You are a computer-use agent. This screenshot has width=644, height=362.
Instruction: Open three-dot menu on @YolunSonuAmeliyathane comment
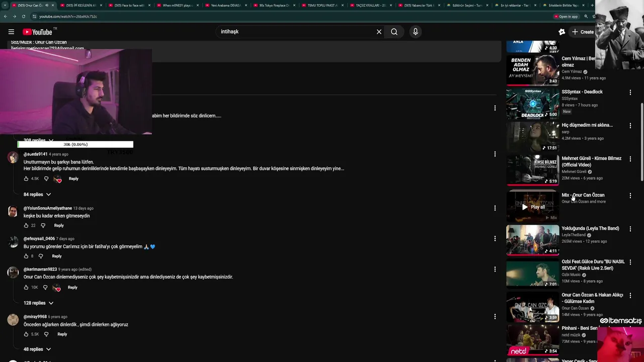tap(495, 208)
